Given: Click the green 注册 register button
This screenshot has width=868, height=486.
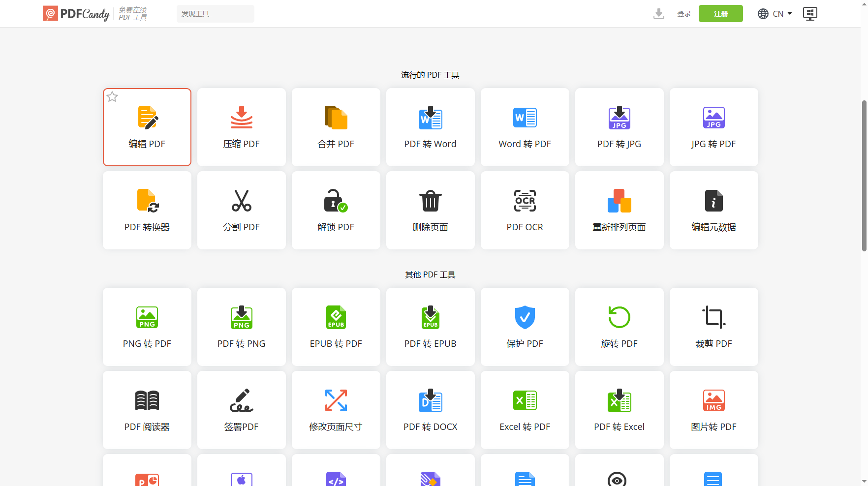Looking at the screenshot, I should pos(720,14).
